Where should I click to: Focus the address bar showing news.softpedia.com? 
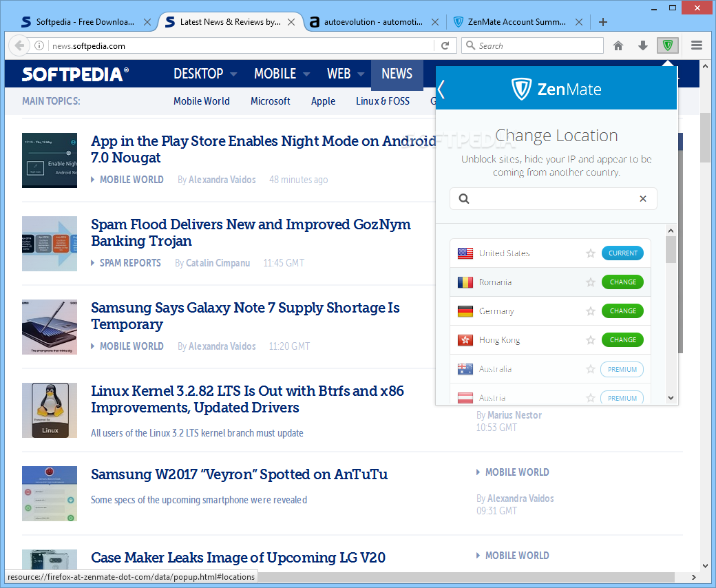pyautogui.click(x=241, y=45)
